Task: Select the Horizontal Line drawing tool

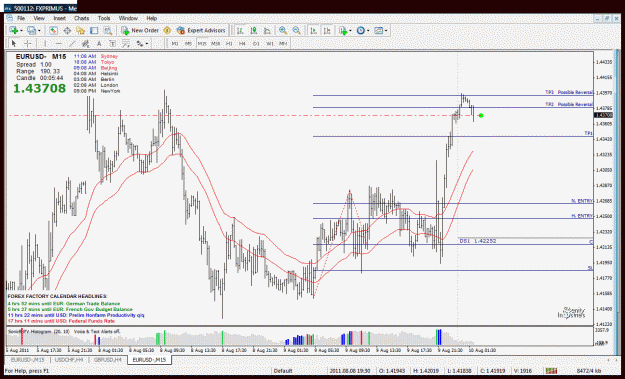Action: click(x=59, y=43)
